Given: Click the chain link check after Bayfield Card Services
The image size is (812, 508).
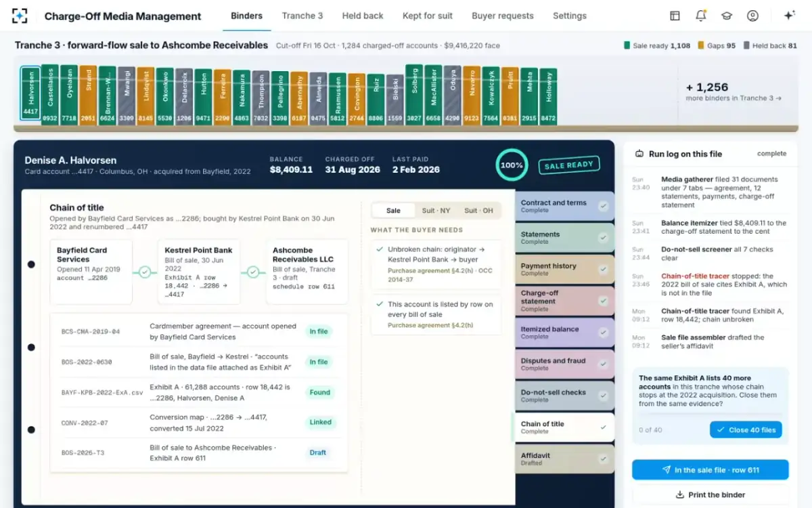Looking at the screenshot, I should 145,272.
